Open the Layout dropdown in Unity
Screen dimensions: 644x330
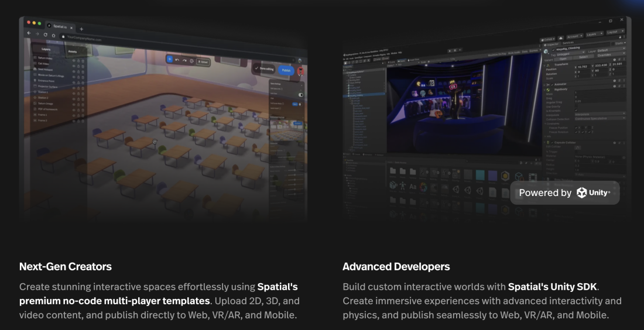[x=616, y=32]
